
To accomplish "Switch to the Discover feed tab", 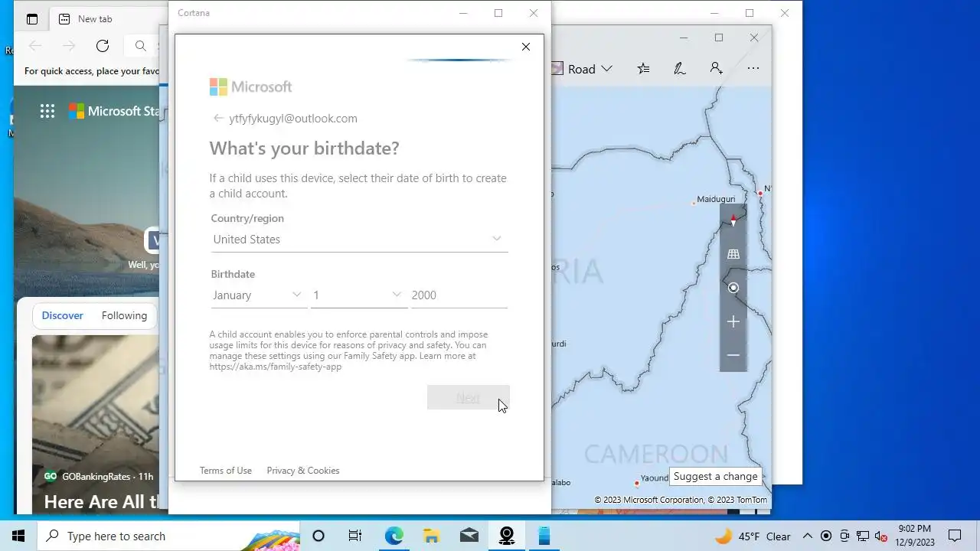I will (x=63, y=315).
